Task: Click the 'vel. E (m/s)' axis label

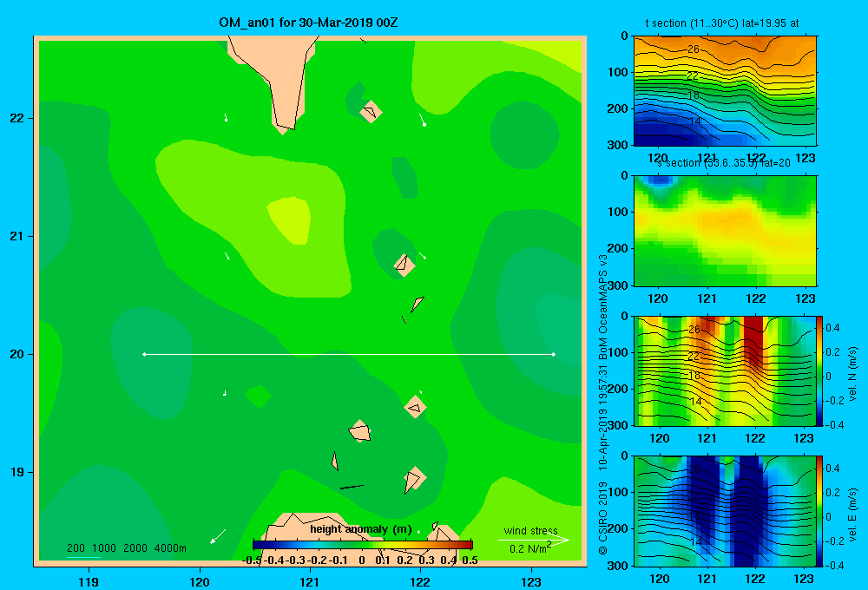Action: (x=853, y=515)
